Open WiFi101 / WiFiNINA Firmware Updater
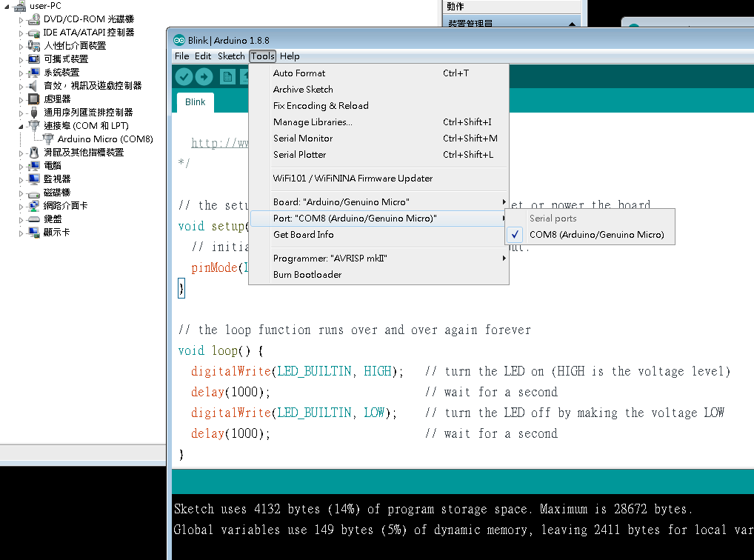Screen dimensions: 754x560 coord(379,179)
